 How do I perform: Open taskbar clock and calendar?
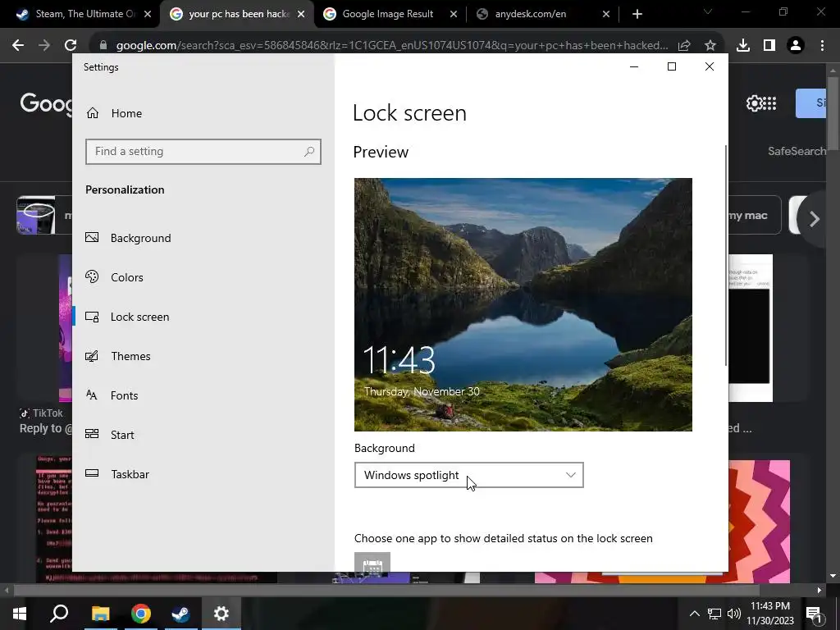point(771,614)
